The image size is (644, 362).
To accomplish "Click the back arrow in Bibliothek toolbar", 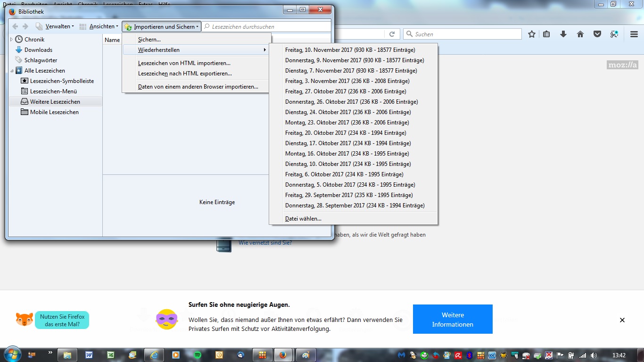I will pyautogui.click(x=15, y=26).
